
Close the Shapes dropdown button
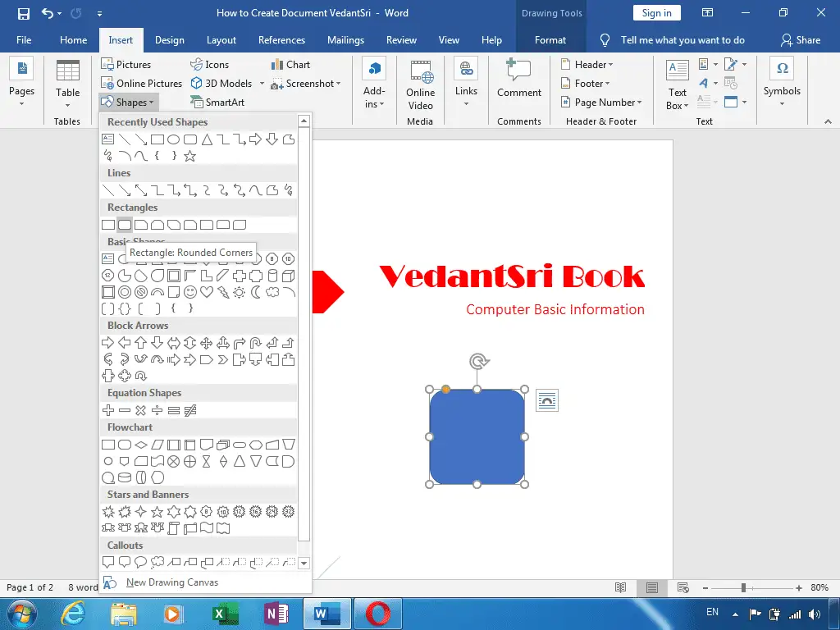coord(129,103)
